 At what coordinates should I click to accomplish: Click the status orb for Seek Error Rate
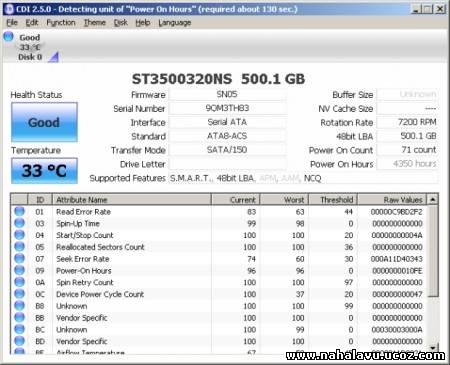point(20,258)
